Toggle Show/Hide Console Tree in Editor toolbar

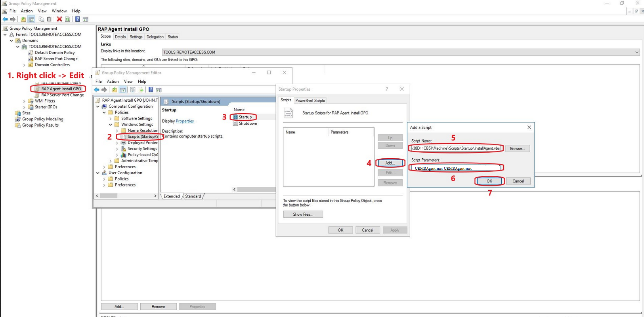(x=122, y=90)
